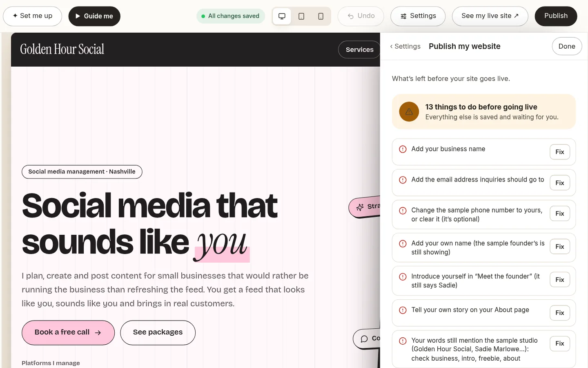Fix the email address inquiries item
The height and width of the screenshot is (368, 588).
pyautogui.click(x=560, y=183)
